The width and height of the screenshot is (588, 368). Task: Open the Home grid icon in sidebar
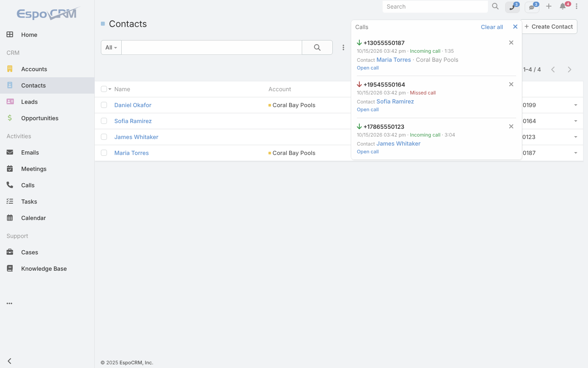(x=10, y=35)
